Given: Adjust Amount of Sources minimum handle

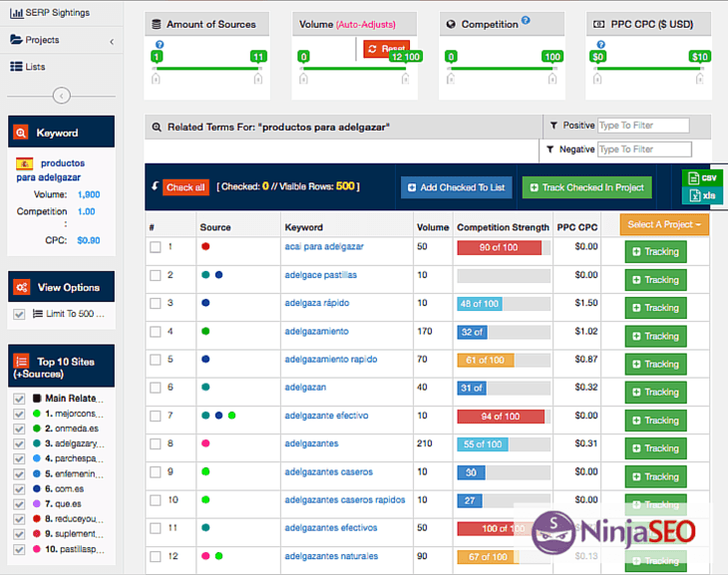Looking at the screenshot, I should (156, 79).
